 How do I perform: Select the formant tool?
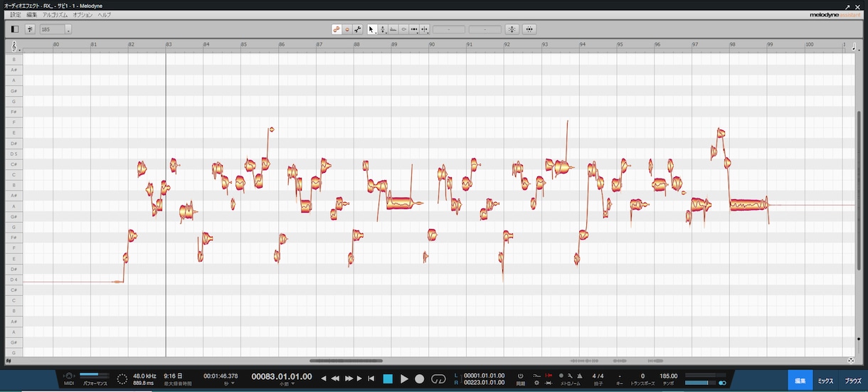[x=393, y=29]
